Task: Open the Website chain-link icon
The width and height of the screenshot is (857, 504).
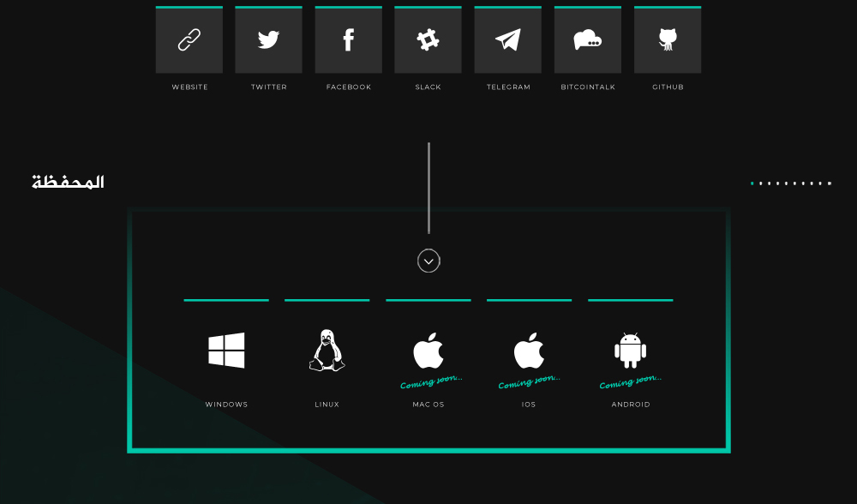Action: tap(189, 40)
